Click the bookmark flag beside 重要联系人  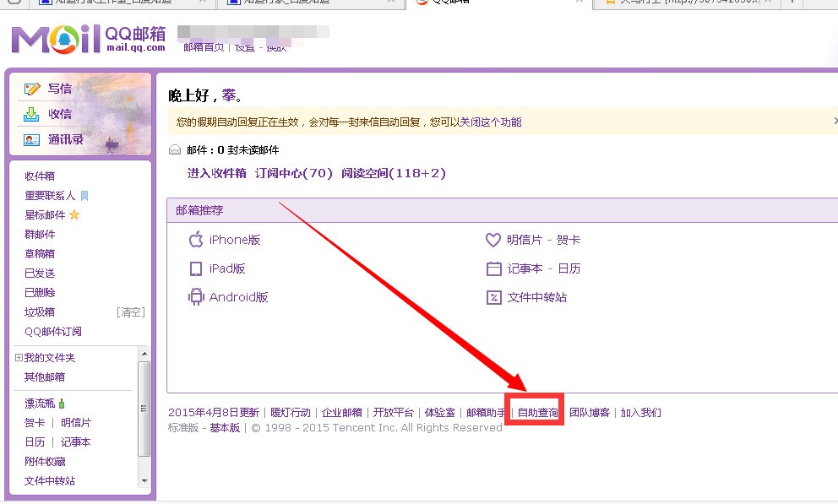pos(84,196)
